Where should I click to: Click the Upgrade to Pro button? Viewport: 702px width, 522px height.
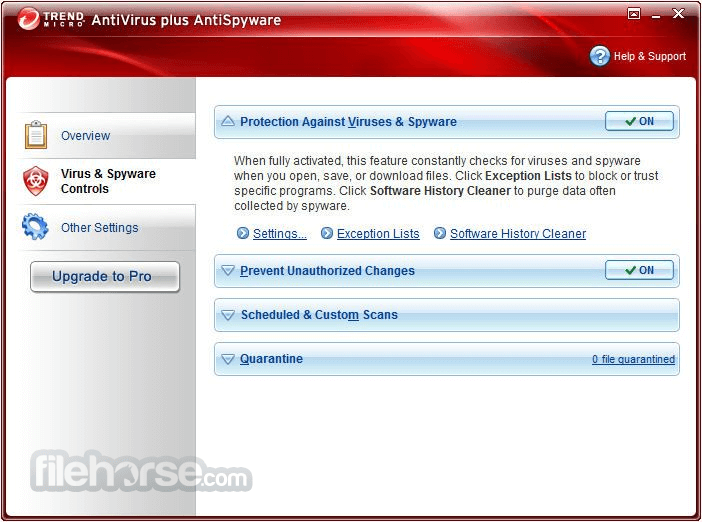tap(105, 277)
